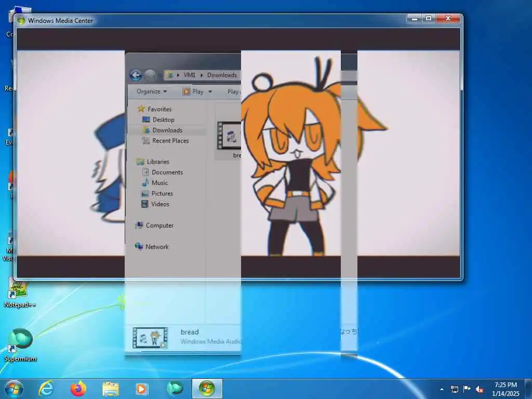532x399 pixels.
Task: Select Windows Media Center taskbar button
Action: [207, 389]
